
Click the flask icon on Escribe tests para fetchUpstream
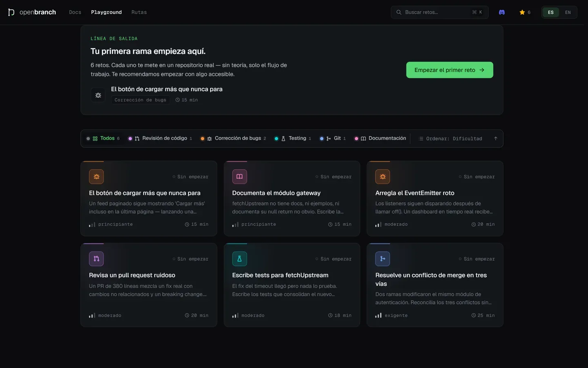tap(240, 259)
